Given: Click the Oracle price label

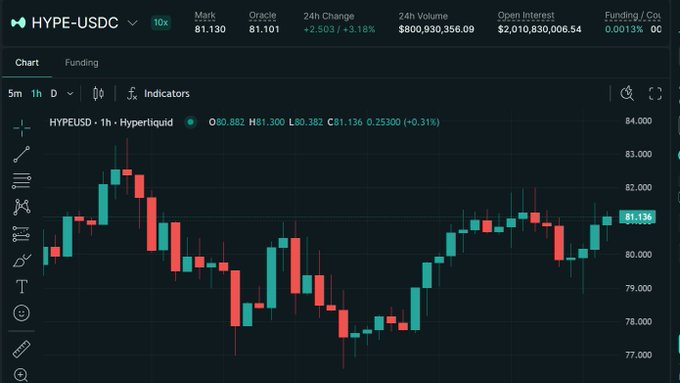Looking at the screenshot, I should 262,16.
